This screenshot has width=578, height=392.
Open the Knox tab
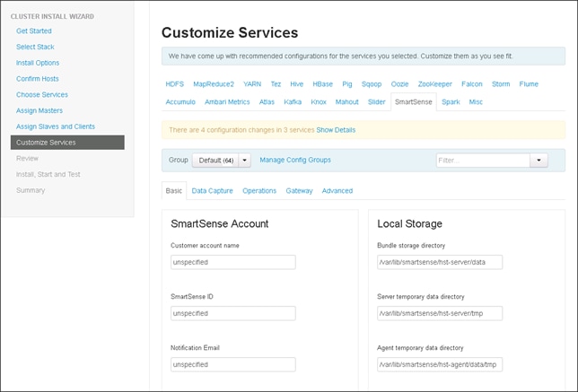319,102
